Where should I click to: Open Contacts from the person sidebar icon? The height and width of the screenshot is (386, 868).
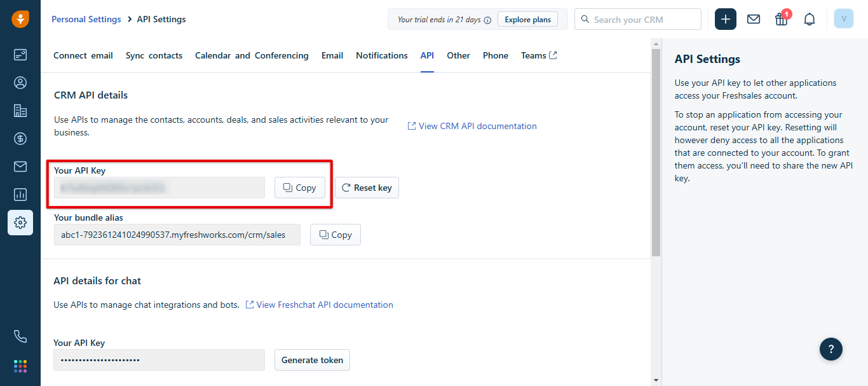click(20, 83)
